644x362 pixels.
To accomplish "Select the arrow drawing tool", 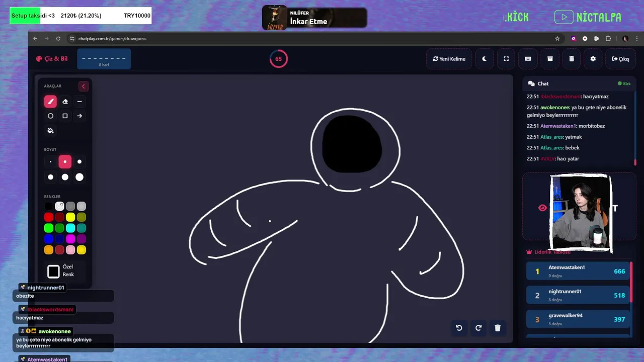I will pyautogui.click(x=79, y=116).
